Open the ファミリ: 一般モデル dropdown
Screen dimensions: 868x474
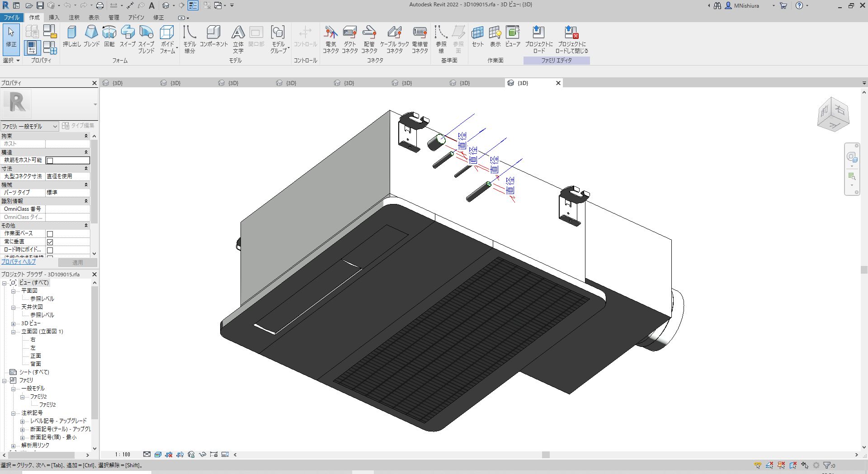coord(30,126)
